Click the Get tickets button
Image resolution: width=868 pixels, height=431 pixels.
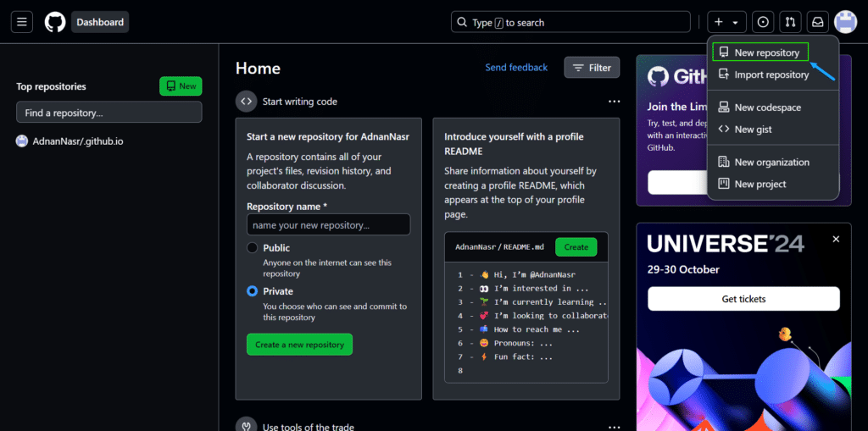pos(743,299)
